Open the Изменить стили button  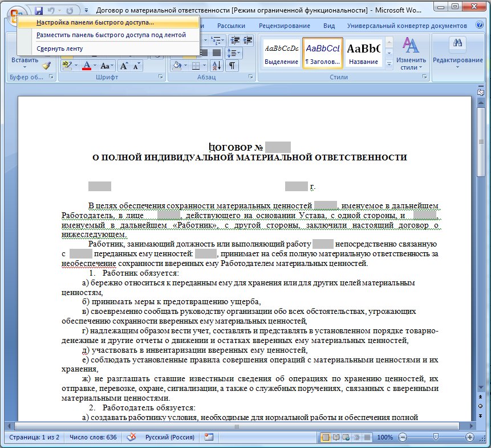[x=411, y=53]
